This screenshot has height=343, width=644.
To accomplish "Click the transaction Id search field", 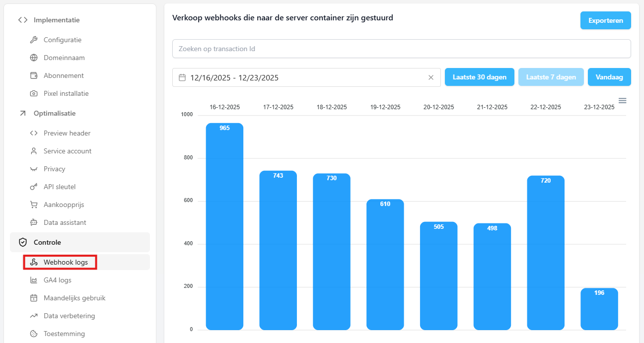I will pos(401,49).
